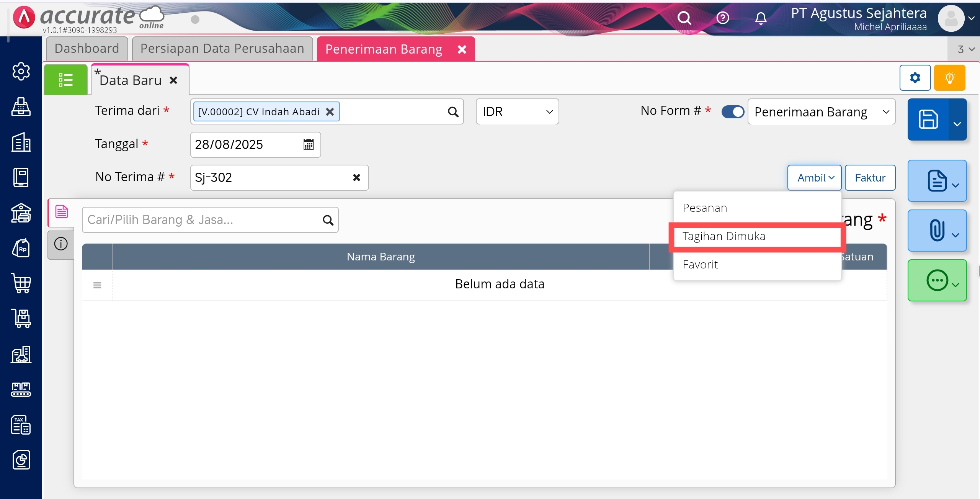The width and height of the screenshot is (980, 499).
Task: Open the info tab with circled i
Action: tap(61, 244)
